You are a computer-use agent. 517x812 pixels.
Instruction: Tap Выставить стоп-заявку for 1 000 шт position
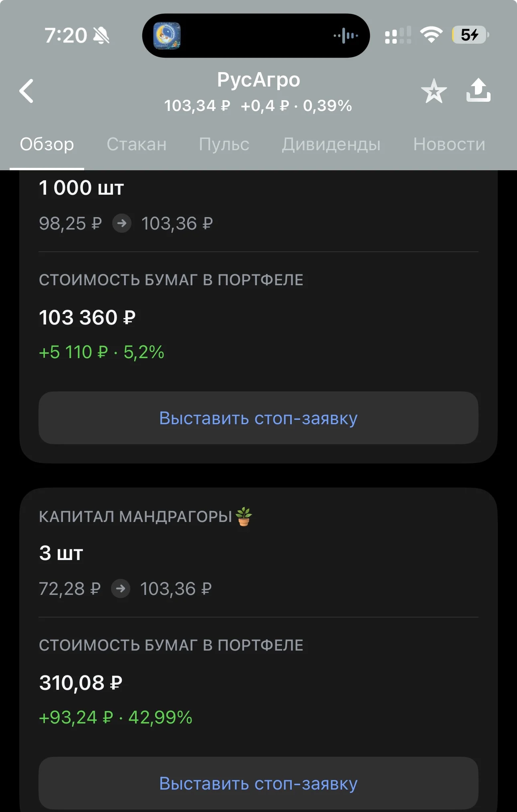[x=258, y=418]
